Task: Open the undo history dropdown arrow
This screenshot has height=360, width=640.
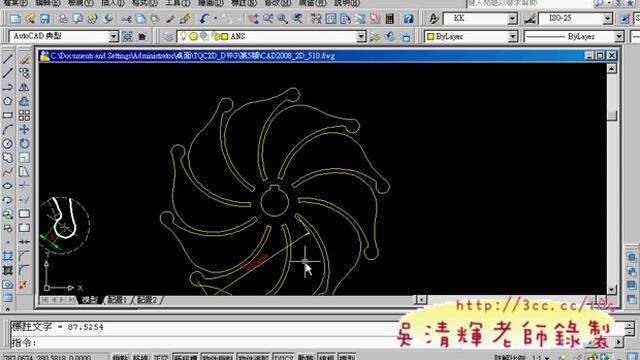Action: [x=215, y=19]
